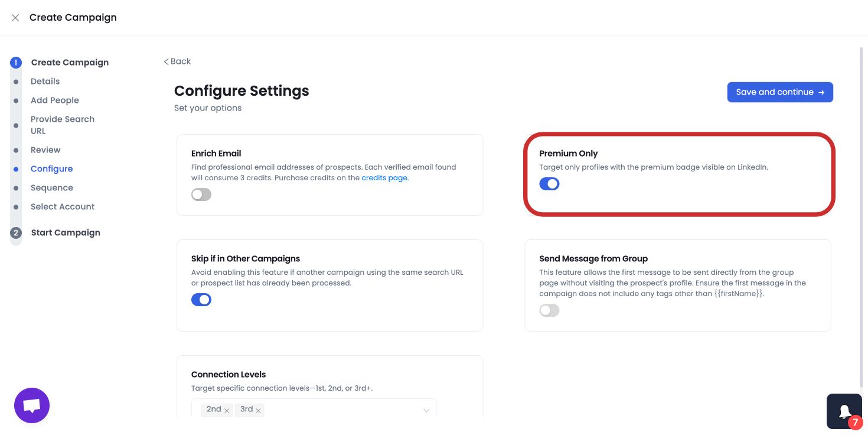Click the notification badge showing 7

point(856,423)
